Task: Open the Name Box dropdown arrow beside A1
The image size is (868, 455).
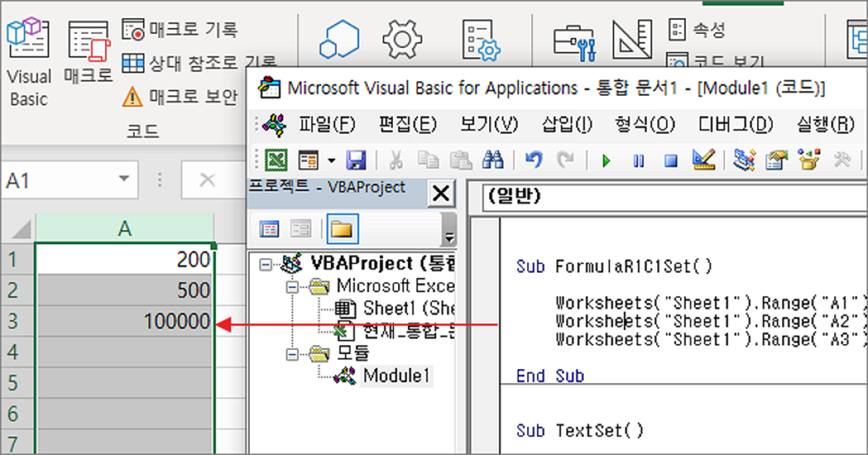Action: (124, 179)
